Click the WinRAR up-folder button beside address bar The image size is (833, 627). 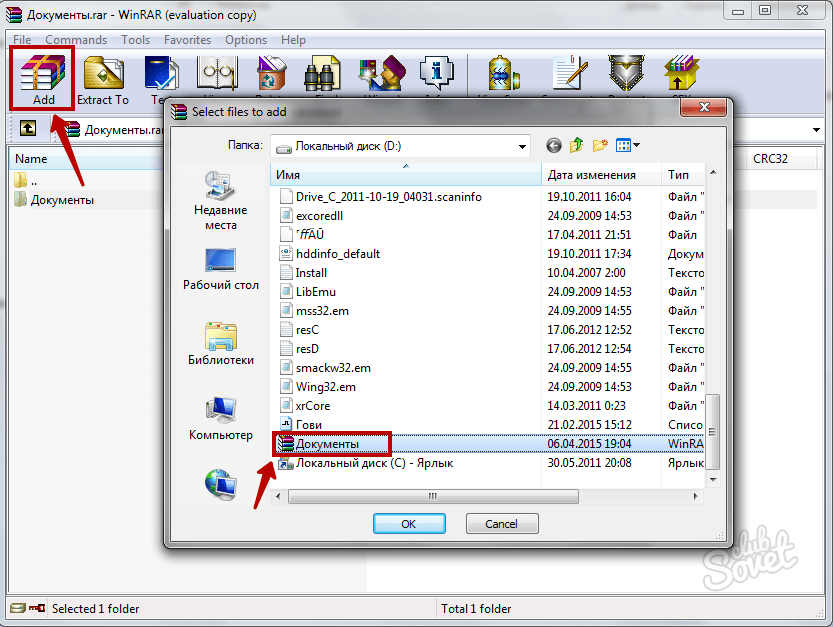(28, 129)
